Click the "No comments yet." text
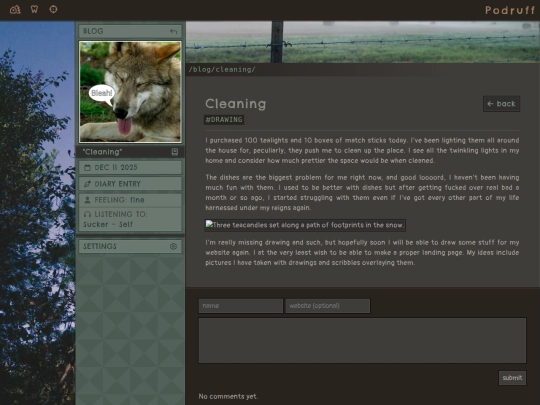The width and height of the screenshot is (540, 405). coord(228,396)
